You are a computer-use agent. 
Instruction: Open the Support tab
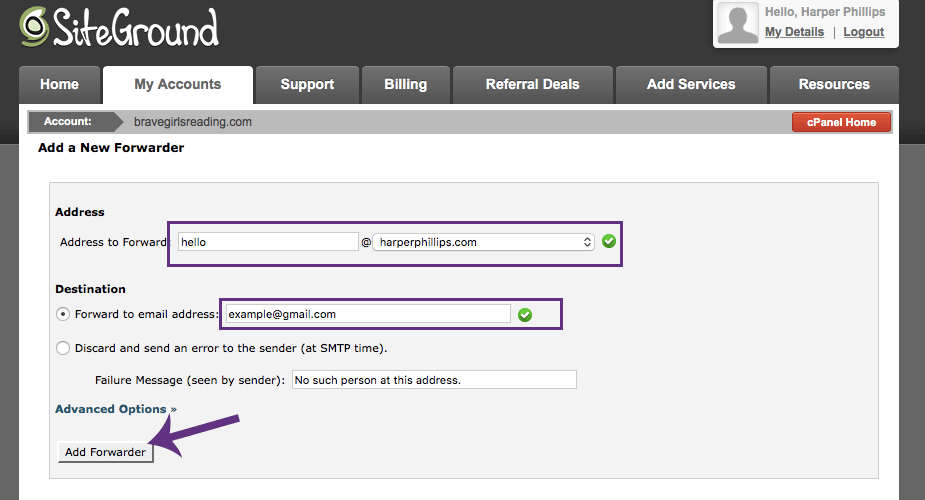[307, 85]
